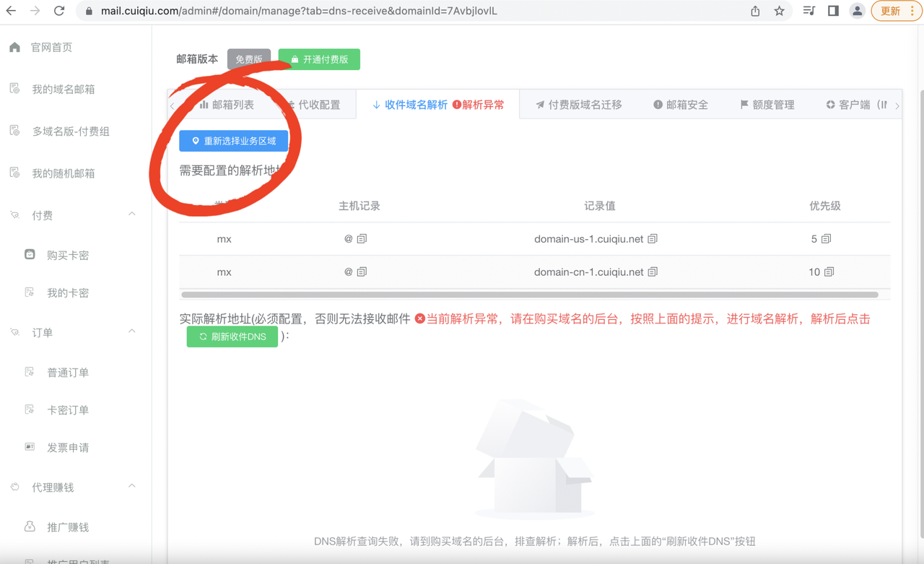Click the 主机记录 column header
This screenshot has width=924, height=564.
[359, 206]
